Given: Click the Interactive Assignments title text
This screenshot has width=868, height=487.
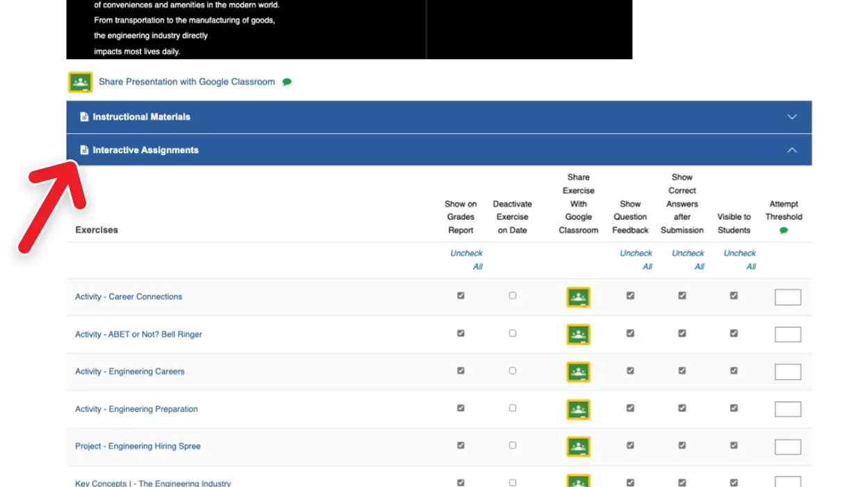Looking at the screenshot, I should [145, 150].
